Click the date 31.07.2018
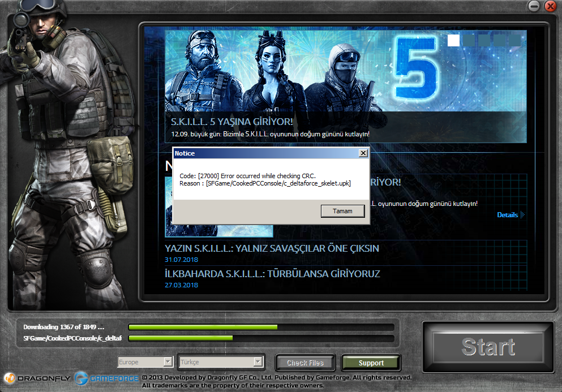Screen dimensions: 562x392 click(x=181, y=260)
